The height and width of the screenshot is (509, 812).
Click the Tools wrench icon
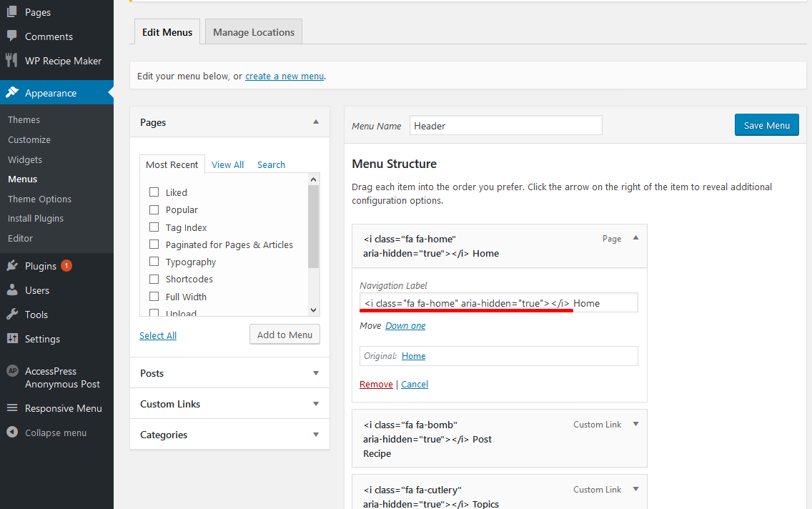tap(12, 315)
